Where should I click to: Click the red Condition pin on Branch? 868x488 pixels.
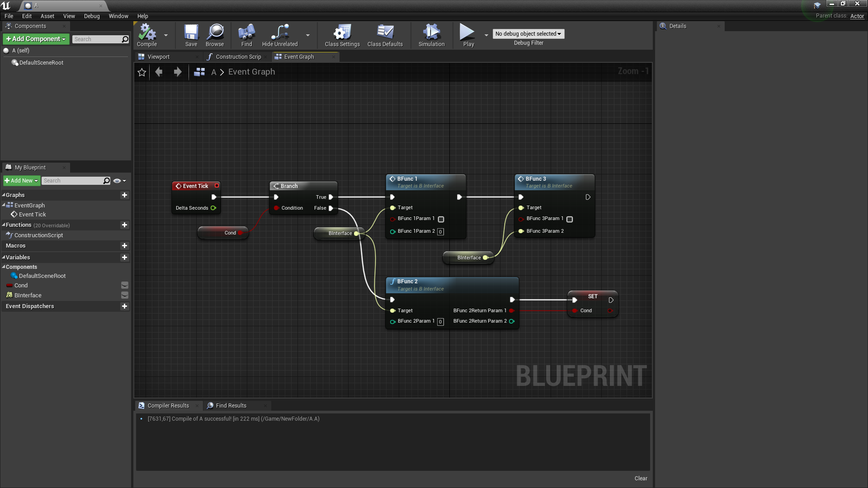click(x=276, y=208)
